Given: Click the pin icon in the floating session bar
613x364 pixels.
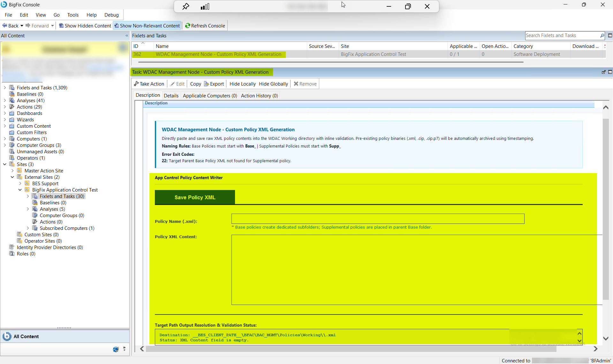Looking at the screenshot, I should tap(186, 6).
